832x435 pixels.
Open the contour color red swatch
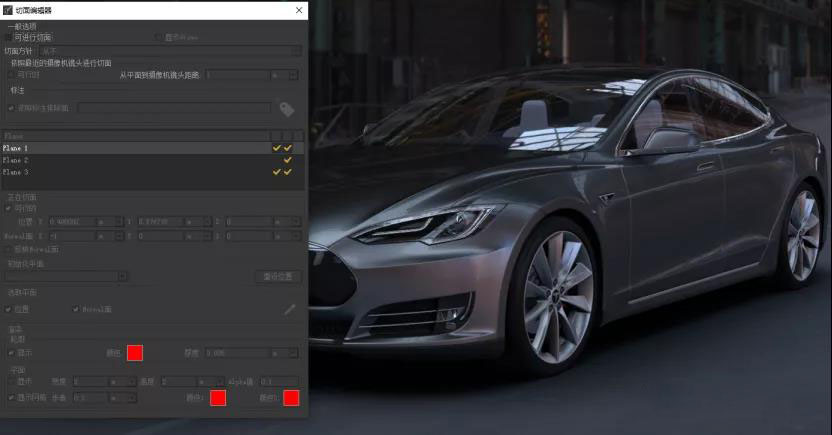[x=135, y=353]
